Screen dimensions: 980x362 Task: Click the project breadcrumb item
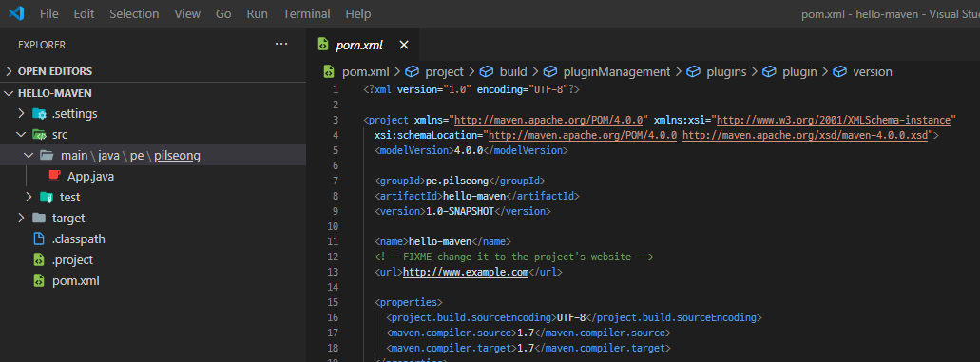point(445,72)
